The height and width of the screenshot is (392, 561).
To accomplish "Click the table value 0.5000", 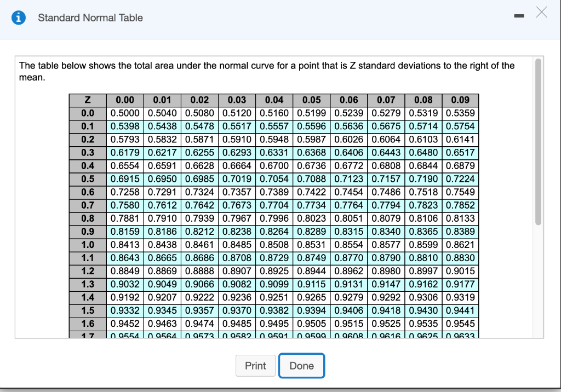I will click(125, 113).
